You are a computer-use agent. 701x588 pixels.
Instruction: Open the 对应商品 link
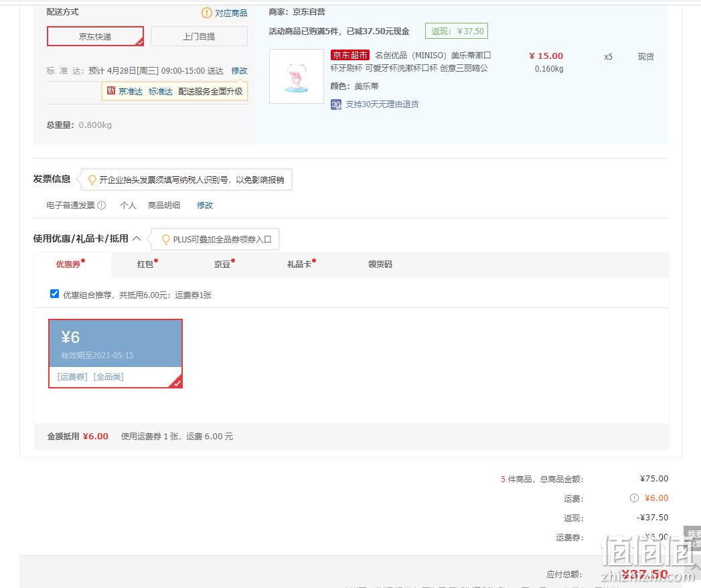(231, 13)
